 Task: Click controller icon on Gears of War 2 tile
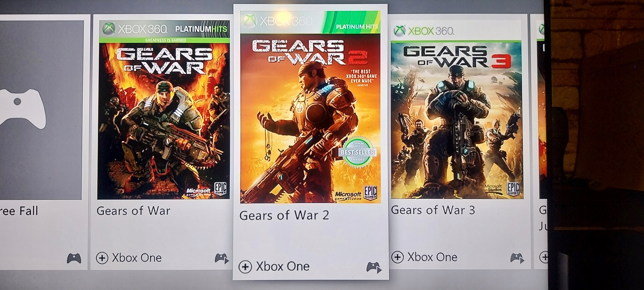point(374,267)
